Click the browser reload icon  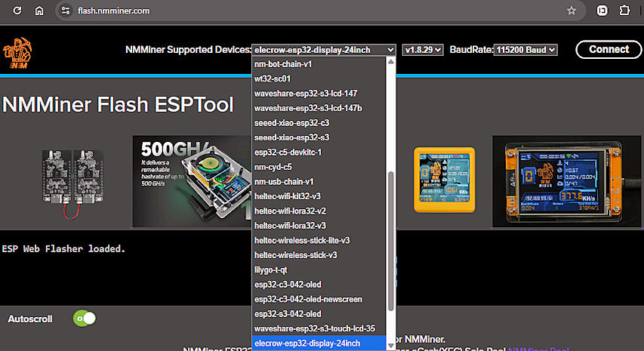pyautogui.click(x=17, y=11)
